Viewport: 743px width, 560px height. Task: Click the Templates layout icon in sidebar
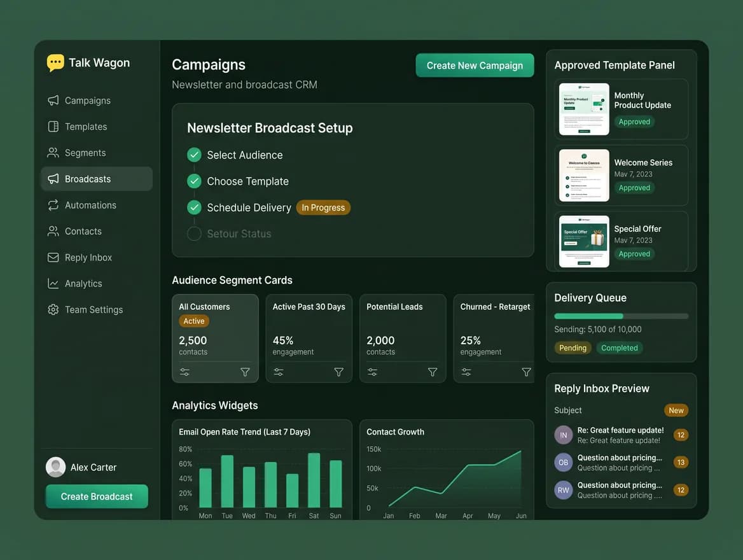pyautogui.click(x=53, y=127)
